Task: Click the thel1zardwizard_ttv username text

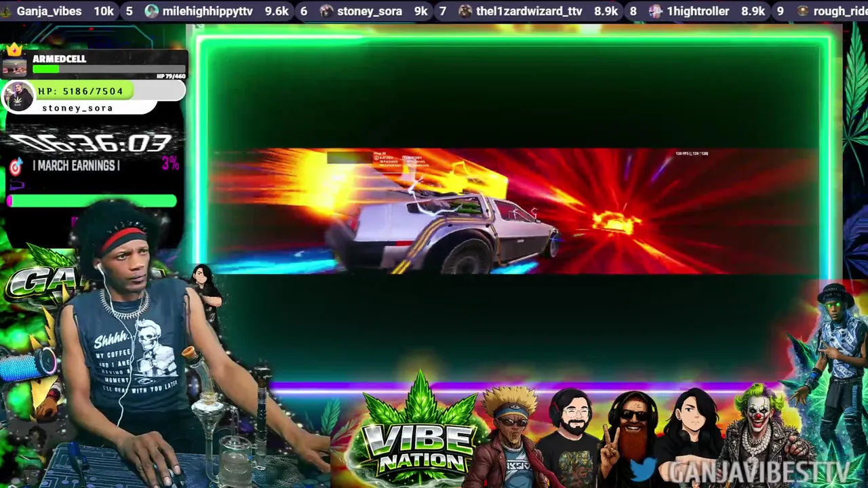Action: click(529, 11)
